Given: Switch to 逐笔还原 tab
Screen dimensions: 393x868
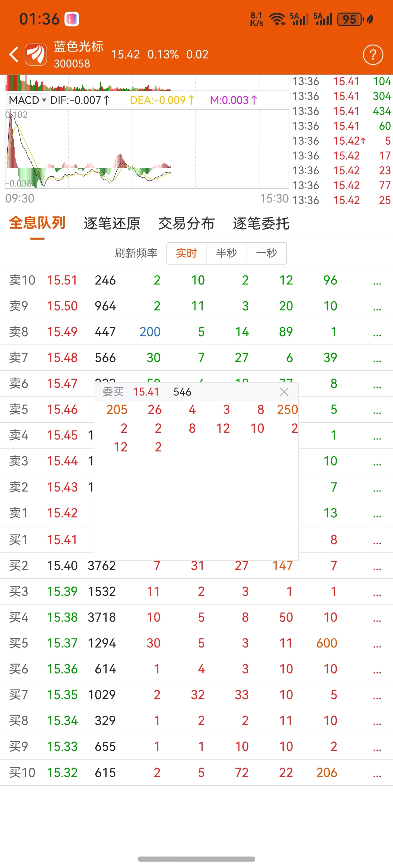Looking at the screenshot, I should click(112, 223).
